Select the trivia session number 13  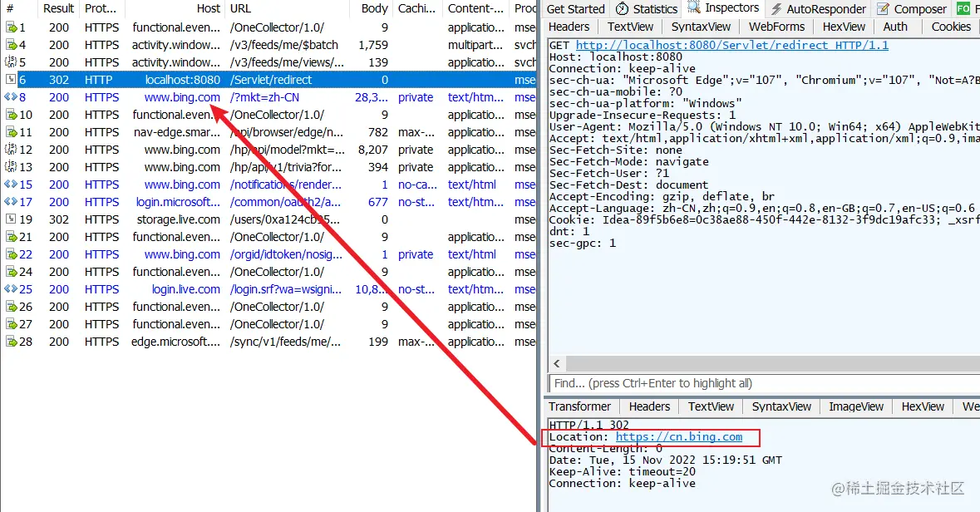pos(268,168)
